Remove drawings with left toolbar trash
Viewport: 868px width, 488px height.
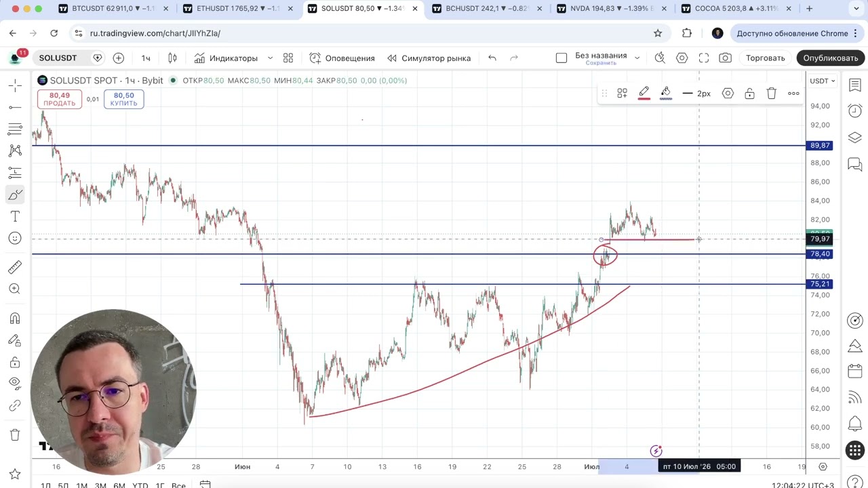pyautogui.click(x=15, y=434)
